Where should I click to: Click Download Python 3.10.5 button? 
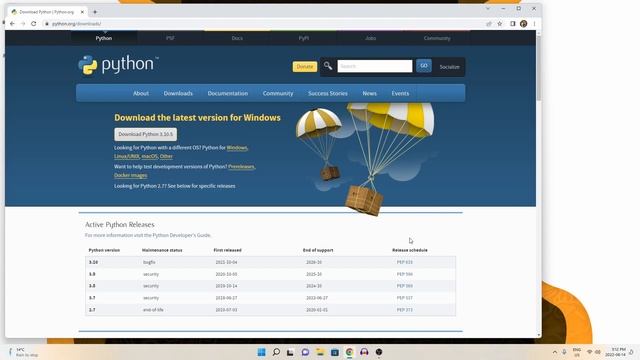pos(145,134)
